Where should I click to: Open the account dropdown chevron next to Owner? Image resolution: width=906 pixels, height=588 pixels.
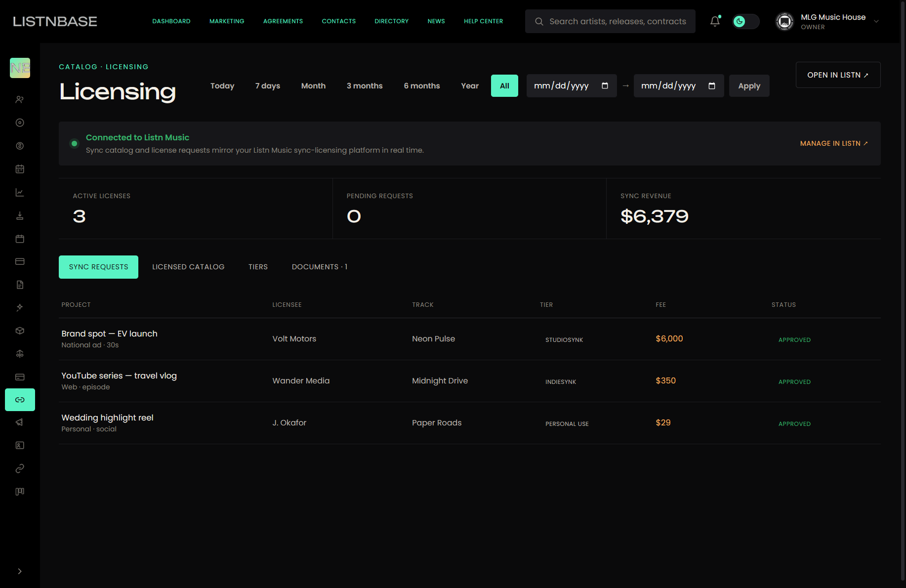point(876,21)
